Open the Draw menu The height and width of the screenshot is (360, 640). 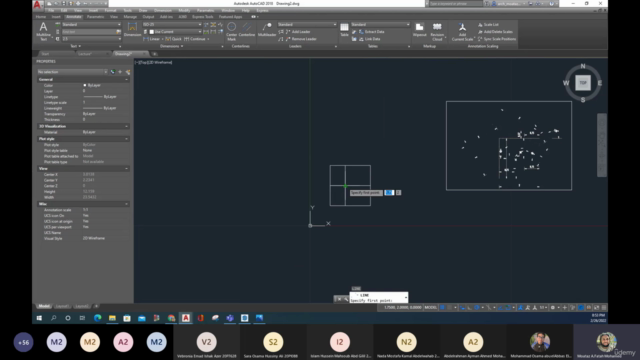143,10
